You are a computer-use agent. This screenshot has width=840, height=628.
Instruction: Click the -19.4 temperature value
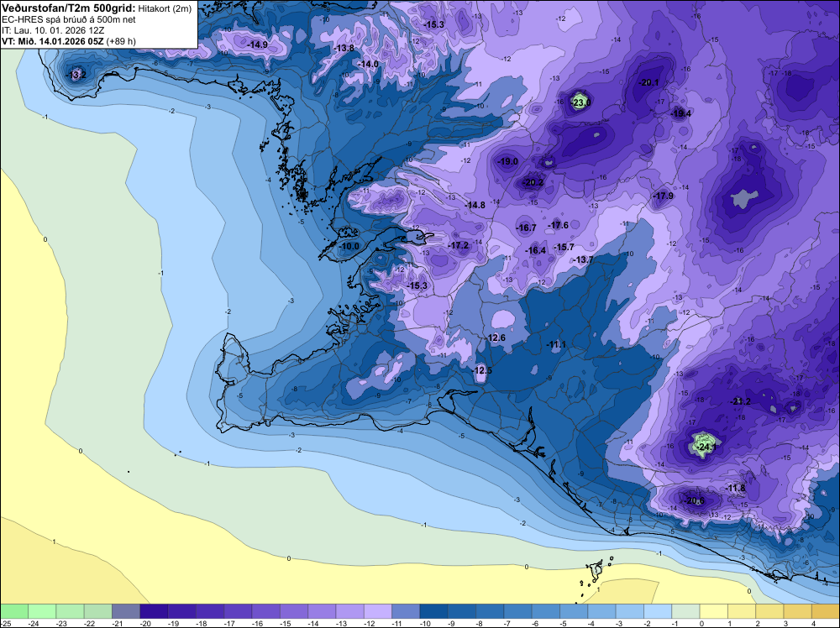pyautogui.click(x=681, y=113)
